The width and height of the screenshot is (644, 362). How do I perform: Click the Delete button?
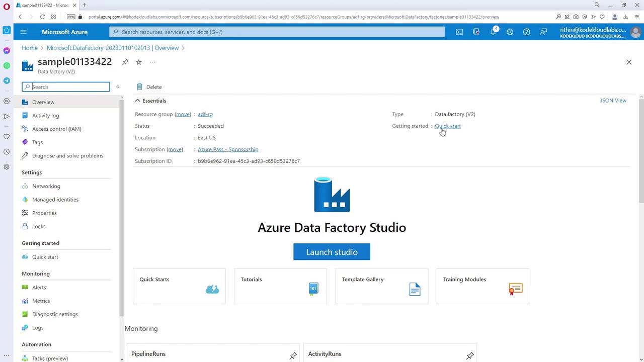[149, 87]
